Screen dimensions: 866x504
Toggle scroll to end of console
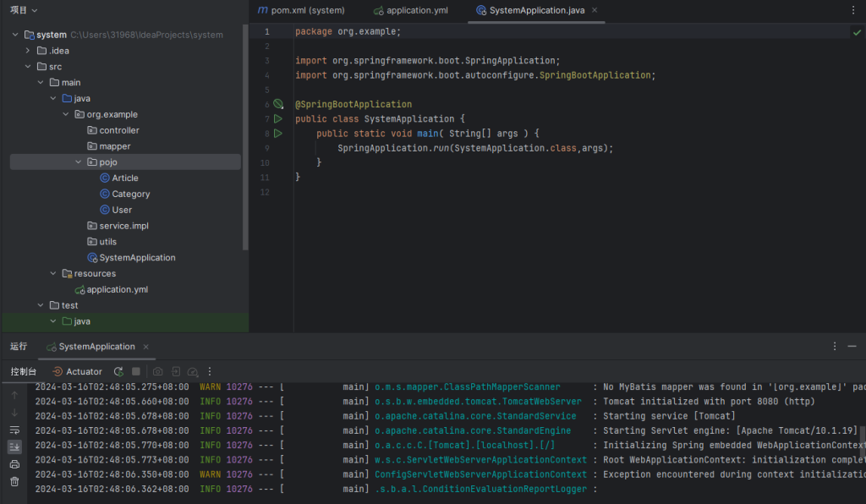(x=14, y=446)
